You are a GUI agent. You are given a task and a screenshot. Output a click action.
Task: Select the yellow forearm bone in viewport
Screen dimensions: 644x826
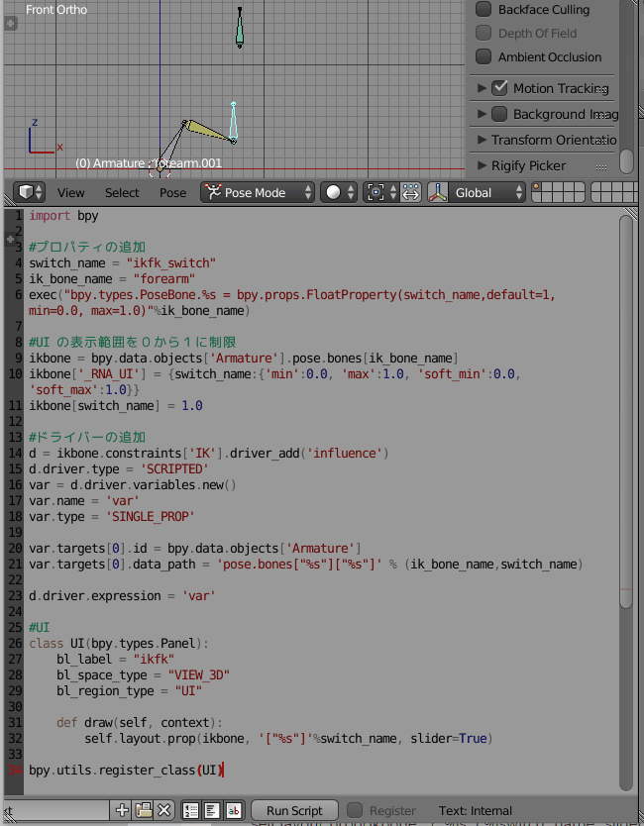coord(210,131)
